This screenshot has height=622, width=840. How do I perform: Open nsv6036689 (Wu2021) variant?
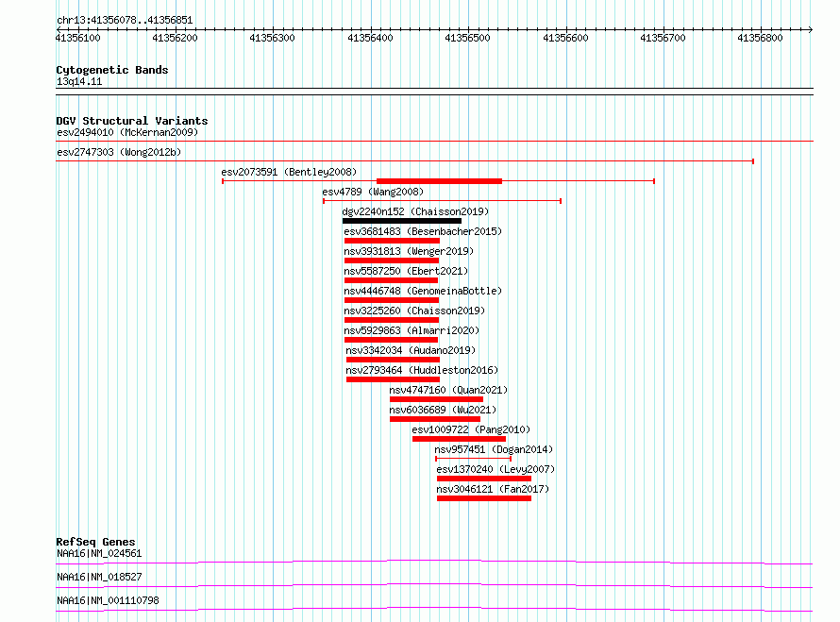click(443, 410)
